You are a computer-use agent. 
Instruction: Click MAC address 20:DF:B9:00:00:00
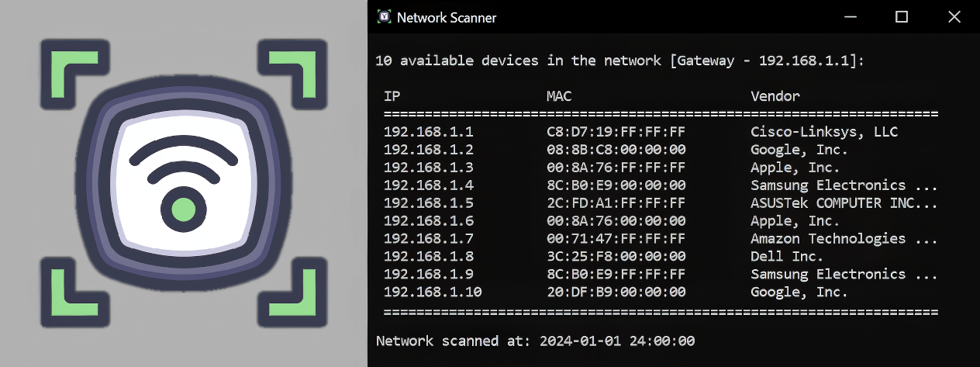pos(616,293)
